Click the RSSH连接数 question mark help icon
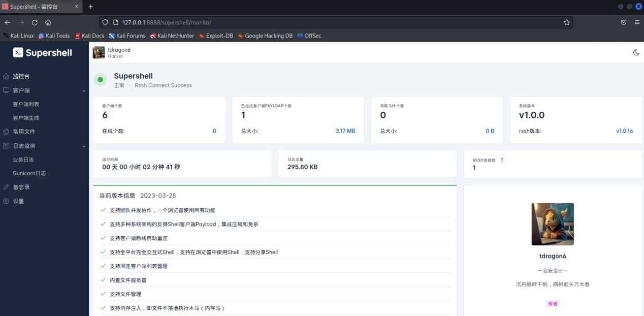The width and height of the screenshot is (644, 316). (x=502, y=160)
